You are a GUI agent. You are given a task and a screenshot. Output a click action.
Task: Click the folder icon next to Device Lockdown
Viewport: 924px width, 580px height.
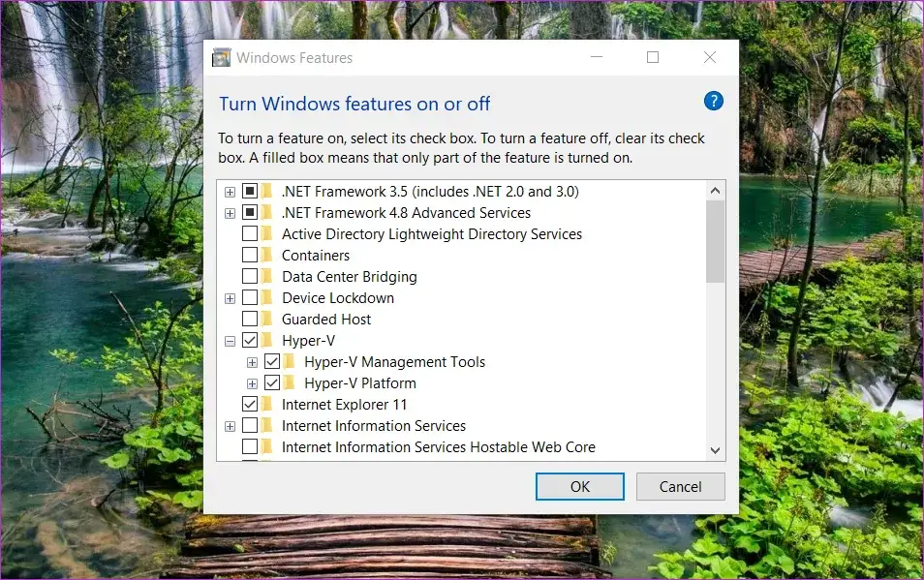click(267, 298)
